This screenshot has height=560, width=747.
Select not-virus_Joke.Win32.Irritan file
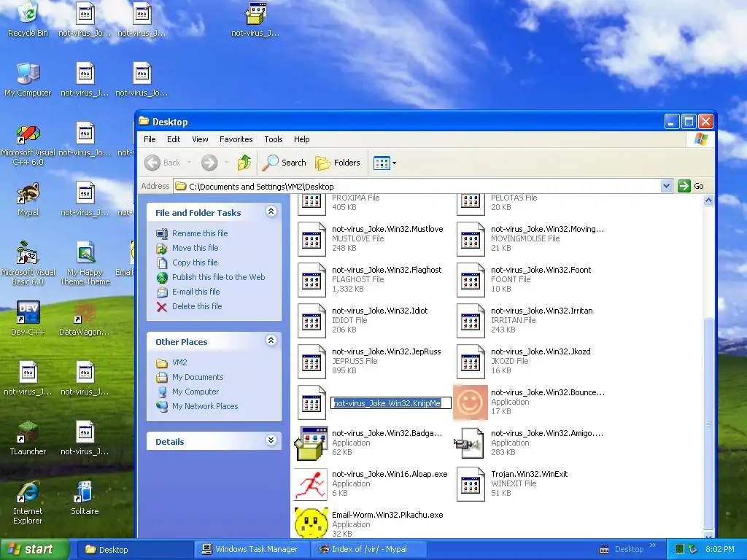(x=525, y=321)
